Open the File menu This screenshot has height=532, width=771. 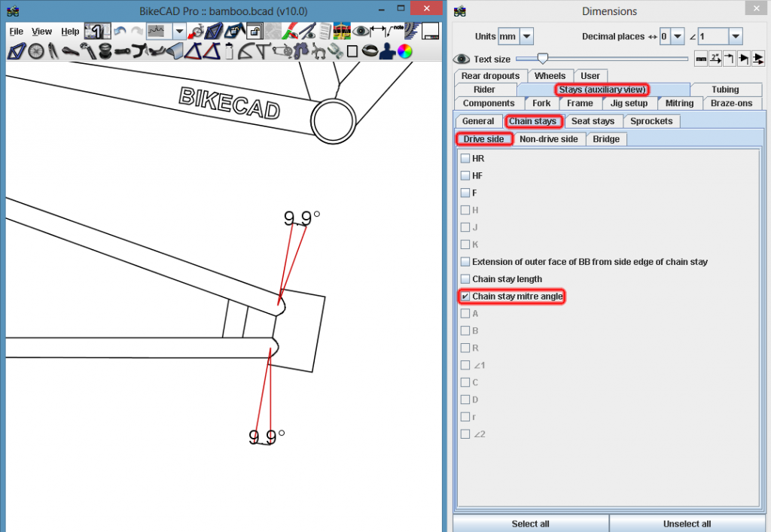click(17, 32)
